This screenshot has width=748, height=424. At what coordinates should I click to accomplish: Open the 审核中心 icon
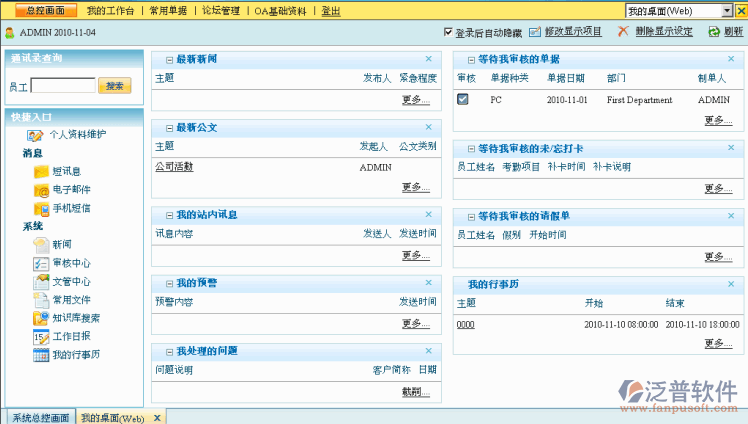coord(41,263)
